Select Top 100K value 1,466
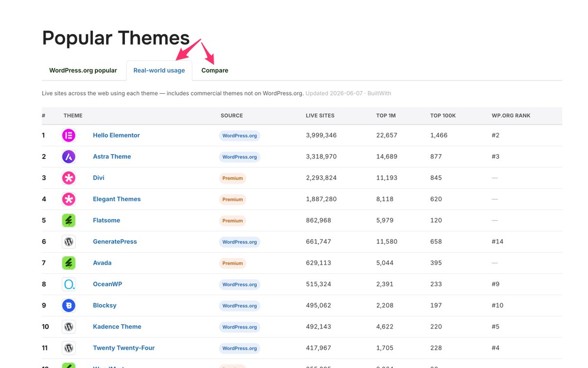The image size is (588, 368). coord(439,135)
